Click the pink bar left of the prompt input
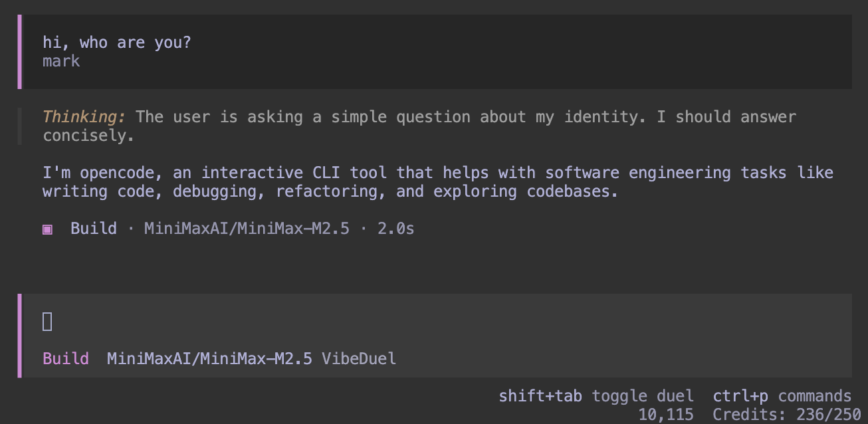 [x=20, y=336]
